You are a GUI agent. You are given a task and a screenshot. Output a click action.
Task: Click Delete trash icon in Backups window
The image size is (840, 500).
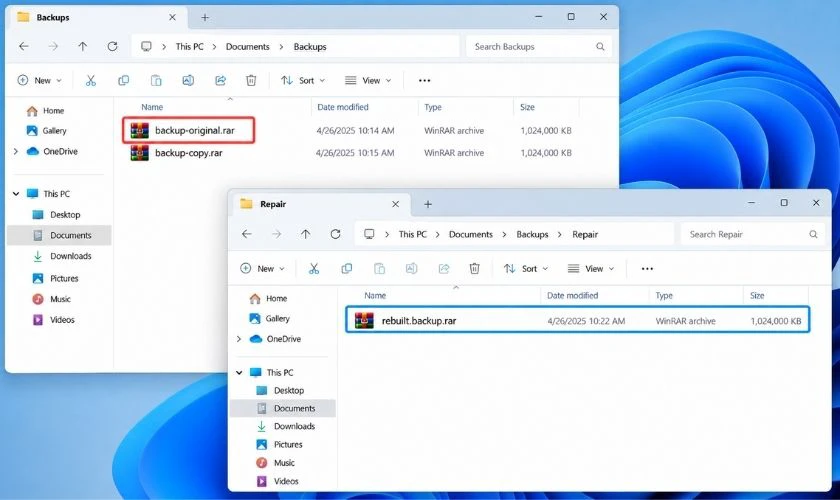[x=251, y=80]
